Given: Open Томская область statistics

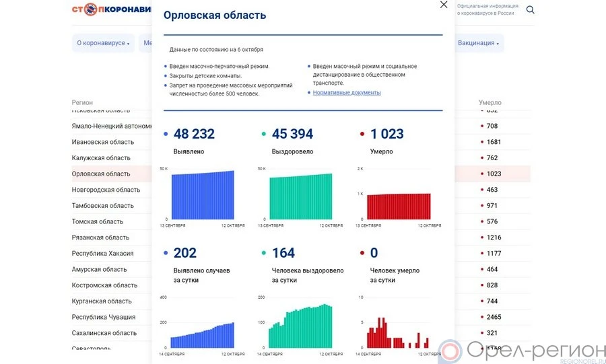Looking at the screenshot, I should [x=98, y=221].
